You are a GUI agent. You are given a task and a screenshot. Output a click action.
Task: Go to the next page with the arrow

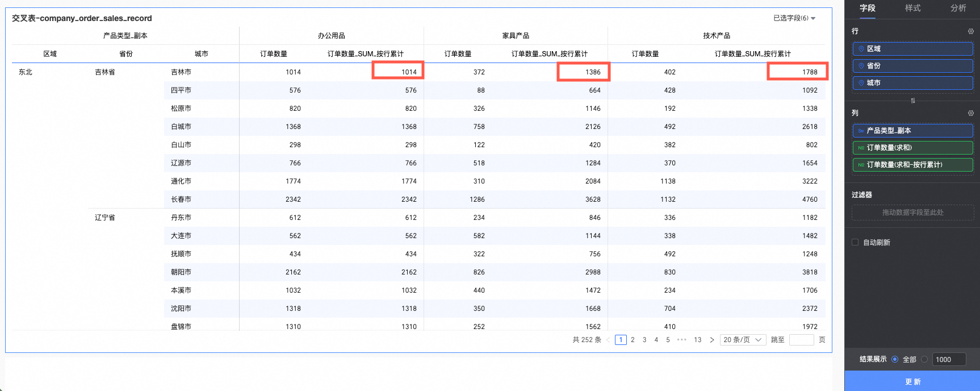click(x=712, y=340)
